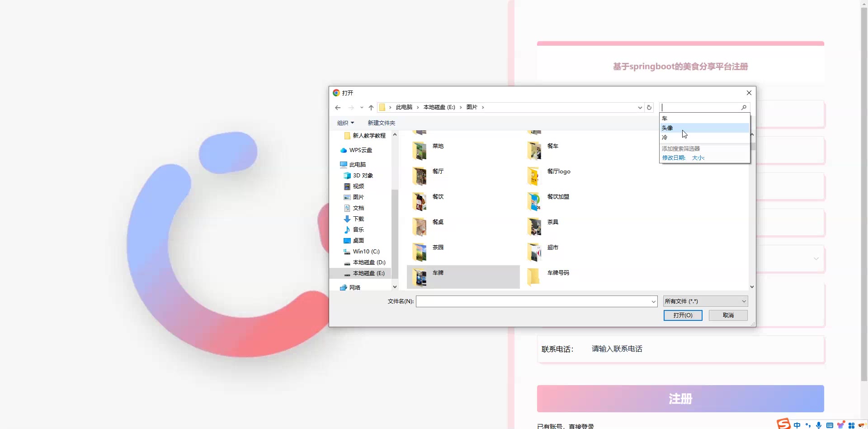868x429 pixels.
Task: Click the 注册 register button
Action: pos(680,399)
